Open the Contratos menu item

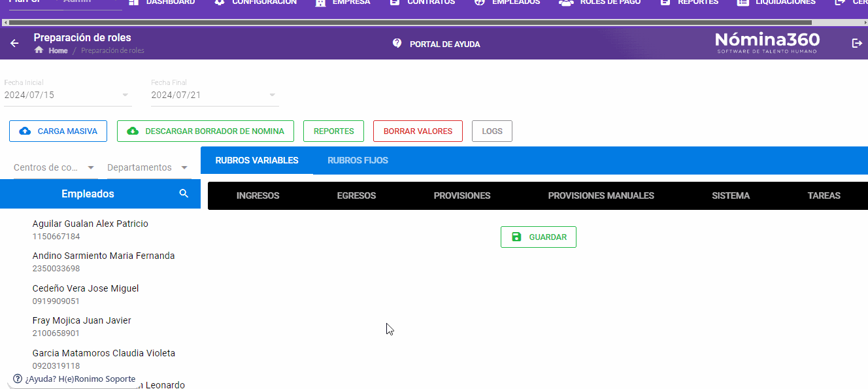point(422,3)
